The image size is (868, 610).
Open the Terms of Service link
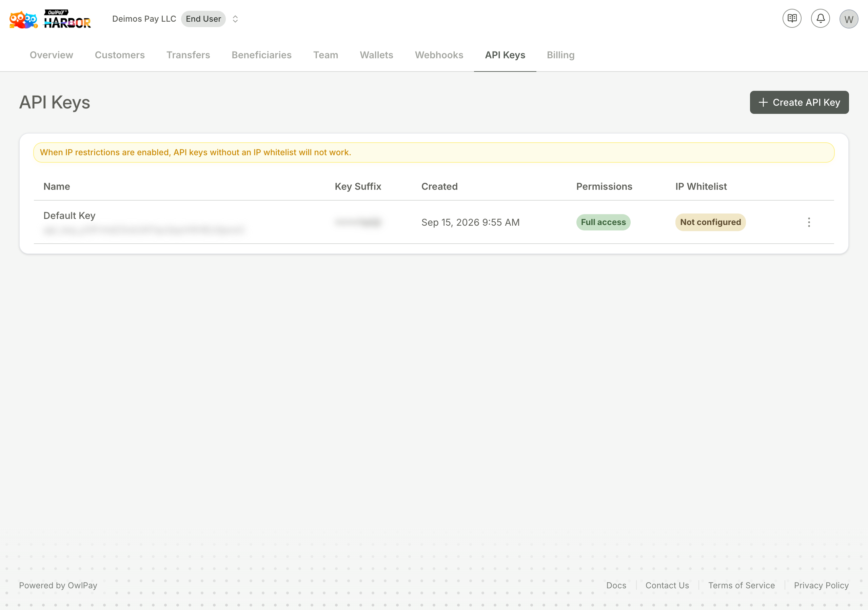pos(741,585)
